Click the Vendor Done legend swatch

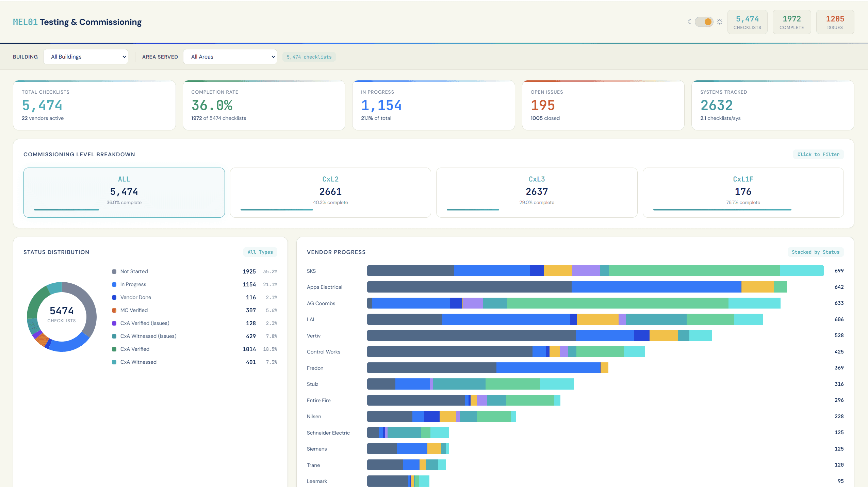(114, 297)
